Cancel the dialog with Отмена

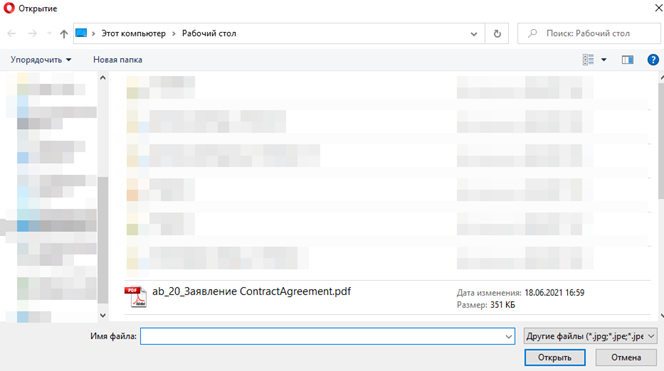point(626,357)
